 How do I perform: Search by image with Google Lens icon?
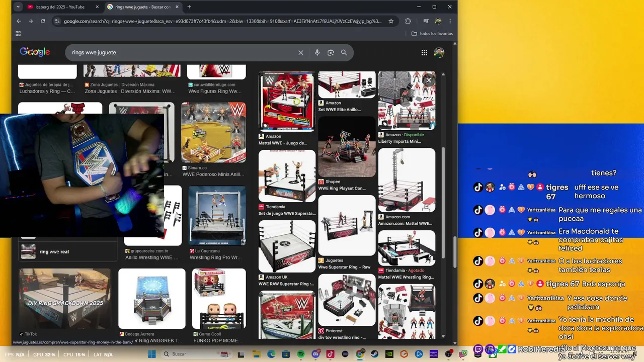[x=331, y=52]
